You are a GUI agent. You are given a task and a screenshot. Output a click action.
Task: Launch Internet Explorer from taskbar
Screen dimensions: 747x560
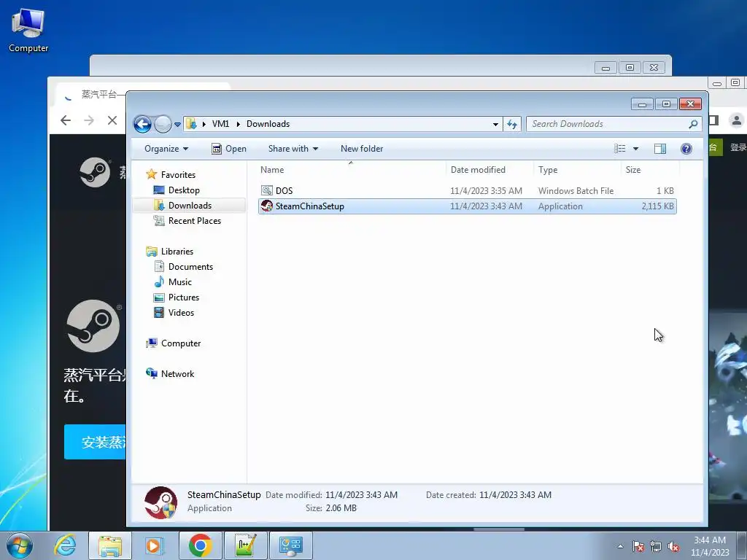[x=65, y=545]
